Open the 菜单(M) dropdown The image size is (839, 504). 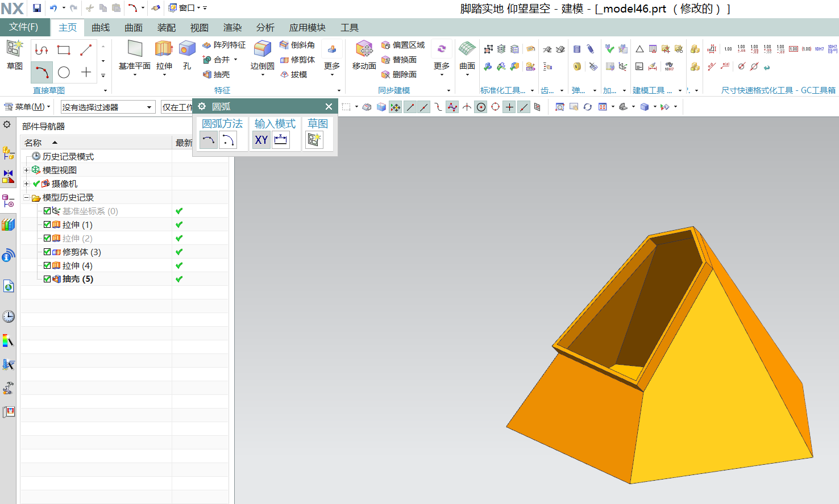[x=27, y=107]
